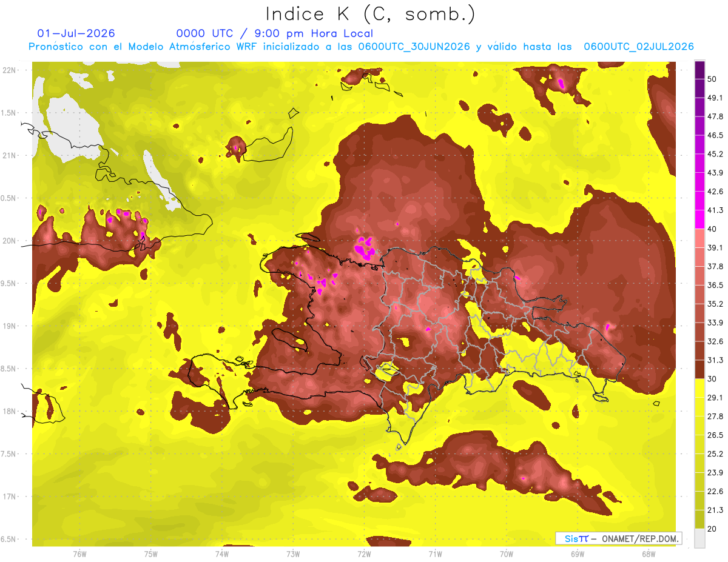Screen dimensions: 728x562
Task: Click the colorbar value '22.6'
Action: (715, 491)
